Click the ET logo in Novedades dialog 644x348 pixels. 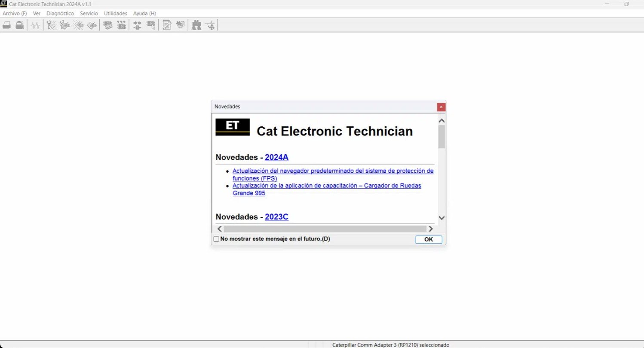[232, 127]
